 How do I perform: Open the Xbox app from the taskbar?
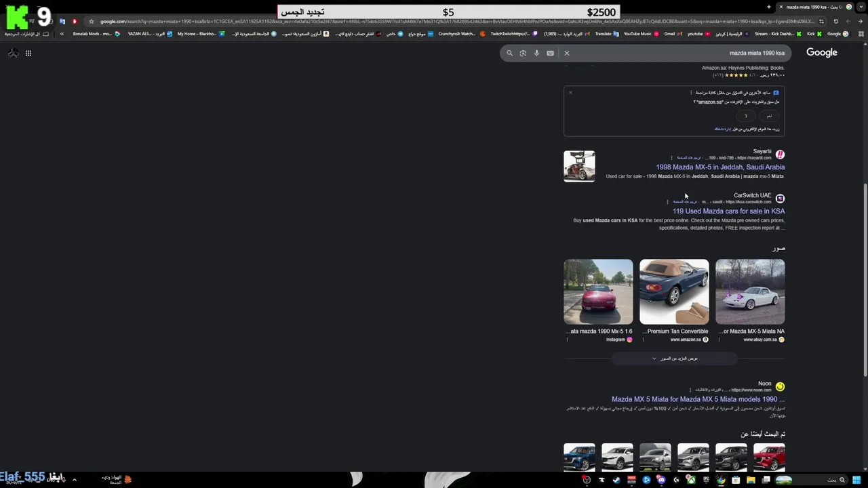691,480
